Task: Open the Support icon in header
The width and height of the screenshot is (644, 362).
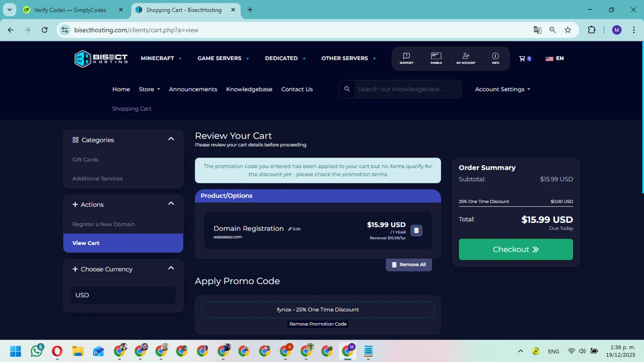Action: click(406, 58)
